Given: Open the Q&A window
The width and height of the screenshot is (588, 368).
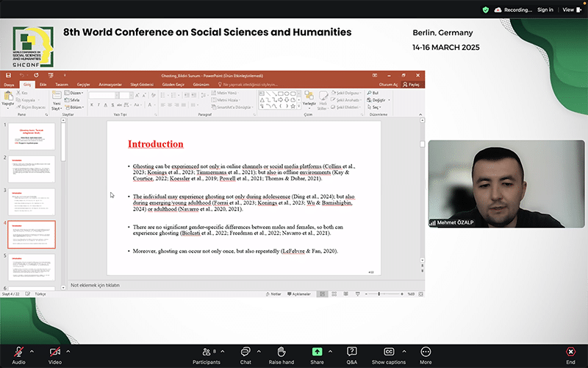Looking at the screenshot, I should pyautogui.click(x=352, y=352).
